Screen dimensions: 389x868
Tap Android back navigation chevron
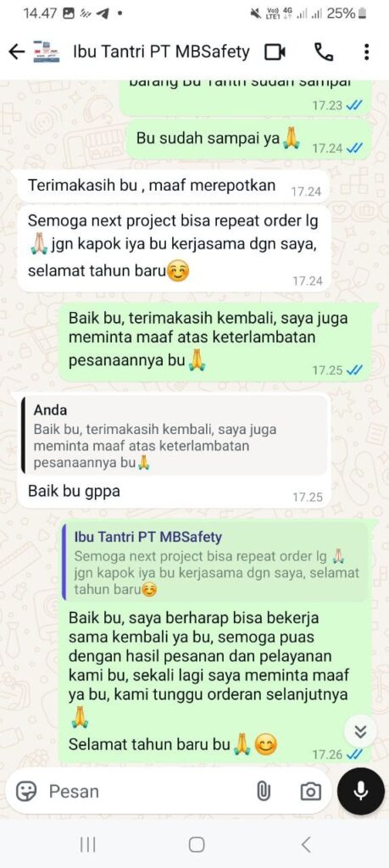(x=305, y=844)
